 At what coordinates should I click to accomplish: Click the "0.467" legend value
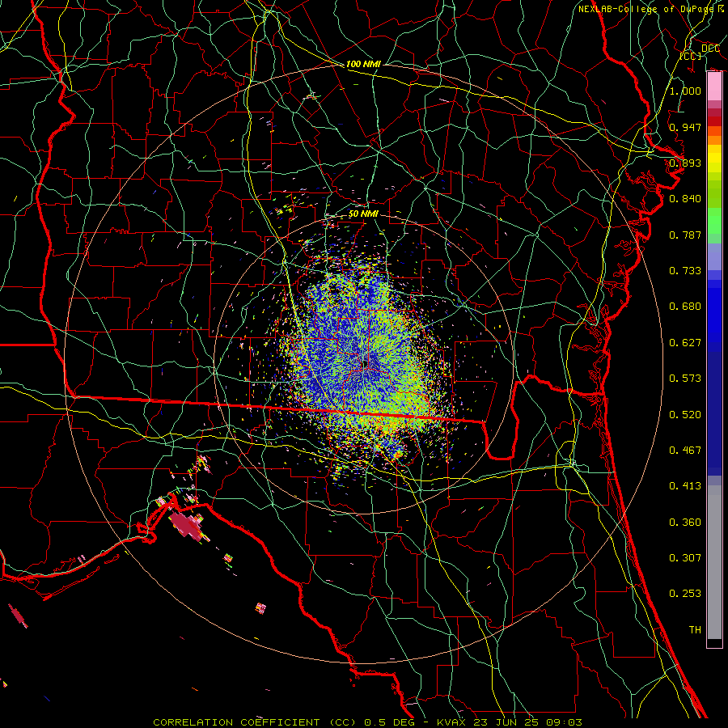coord(685,451)
